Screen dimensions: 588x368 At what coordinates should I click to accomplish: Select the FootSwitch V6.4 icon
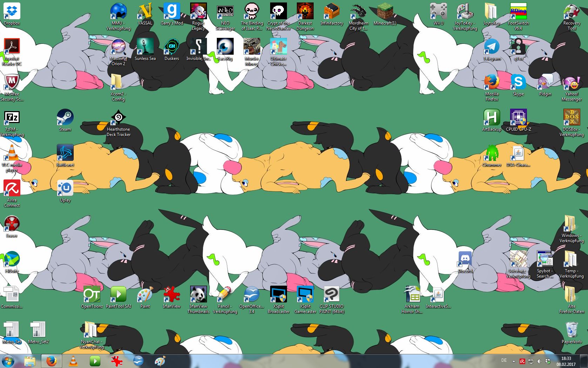point(518,16)
